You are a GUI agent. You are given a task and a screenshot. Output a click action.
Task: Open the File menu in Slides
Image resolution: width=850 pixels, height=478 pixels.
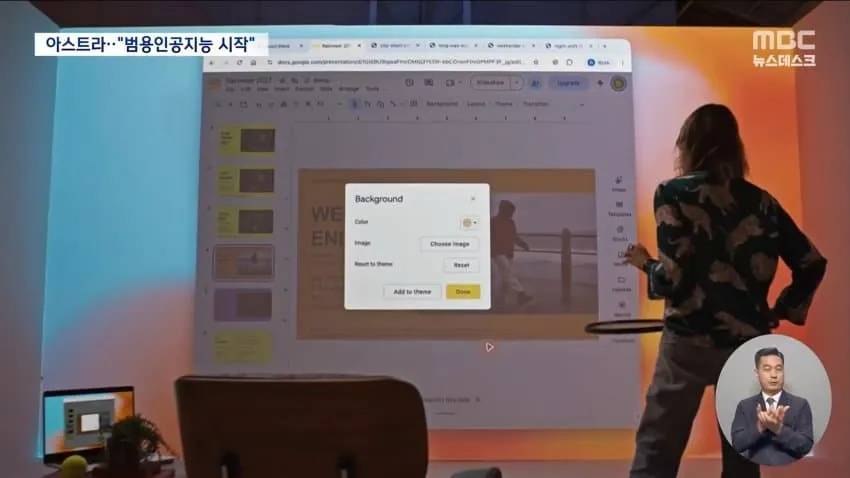tap(230, 89)
